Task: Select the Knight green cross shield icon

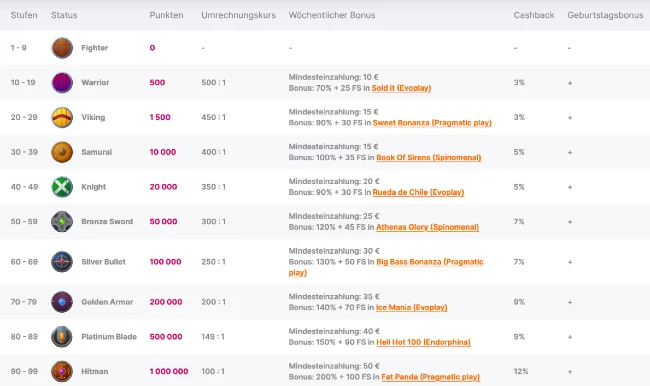Action: point(62,187)
